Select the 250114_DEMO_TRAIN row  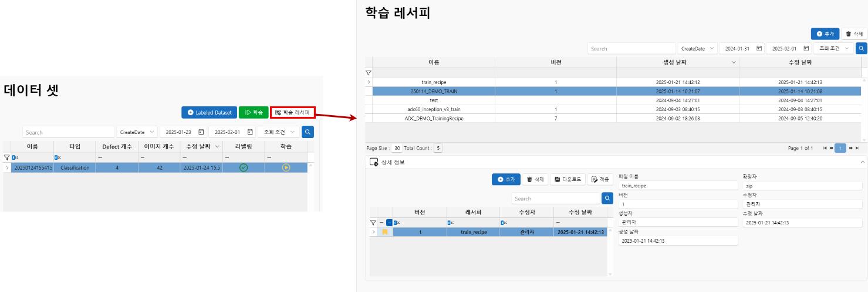[x=434, y=91]
